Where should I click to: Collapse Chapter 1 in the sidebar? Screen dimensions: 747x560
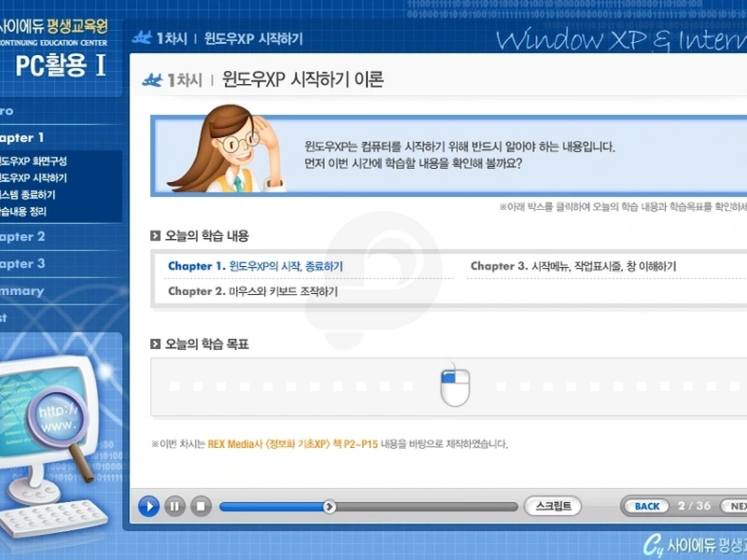coord(22,138)
